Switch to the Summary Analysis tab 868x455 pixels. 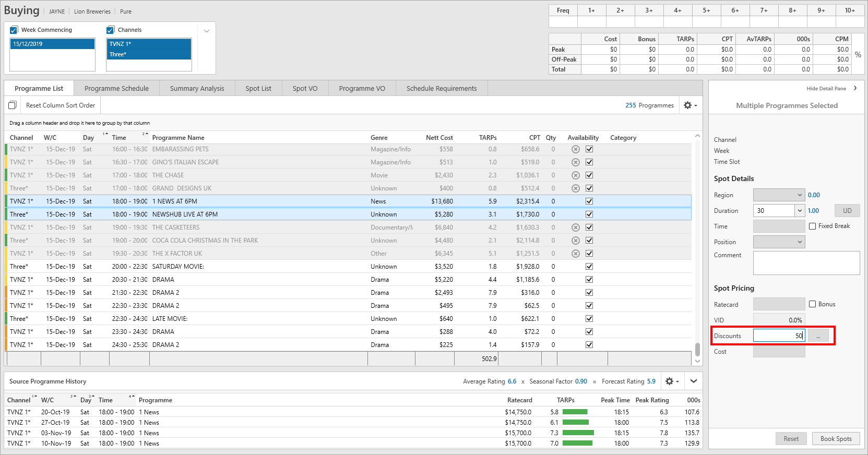pos(197,89)
